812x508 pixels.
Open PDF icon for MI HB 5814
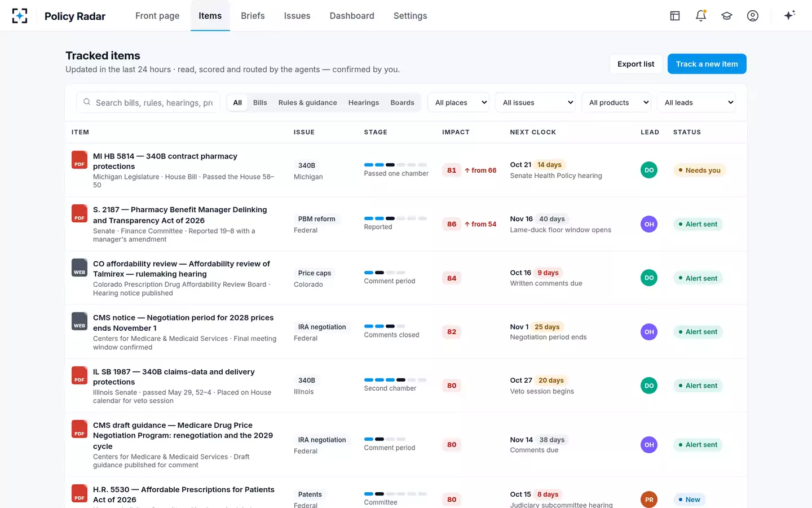[80, 160]
